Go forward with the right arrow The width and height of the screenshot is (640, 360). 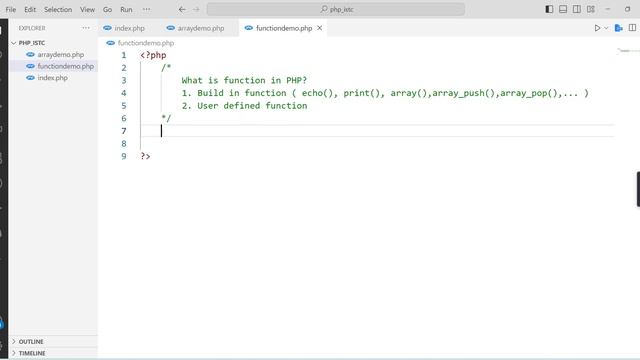(x=196, y=9)
